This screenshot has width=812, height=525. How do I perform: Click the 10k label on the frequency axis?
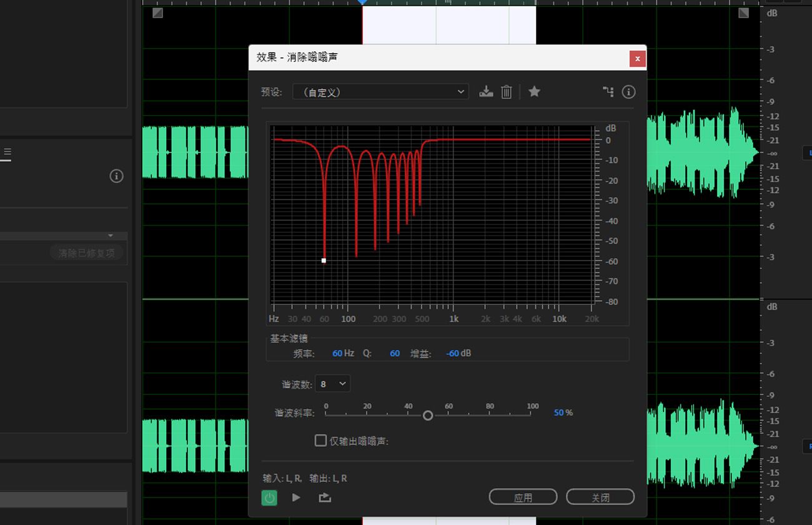click(x=560, y=319)
